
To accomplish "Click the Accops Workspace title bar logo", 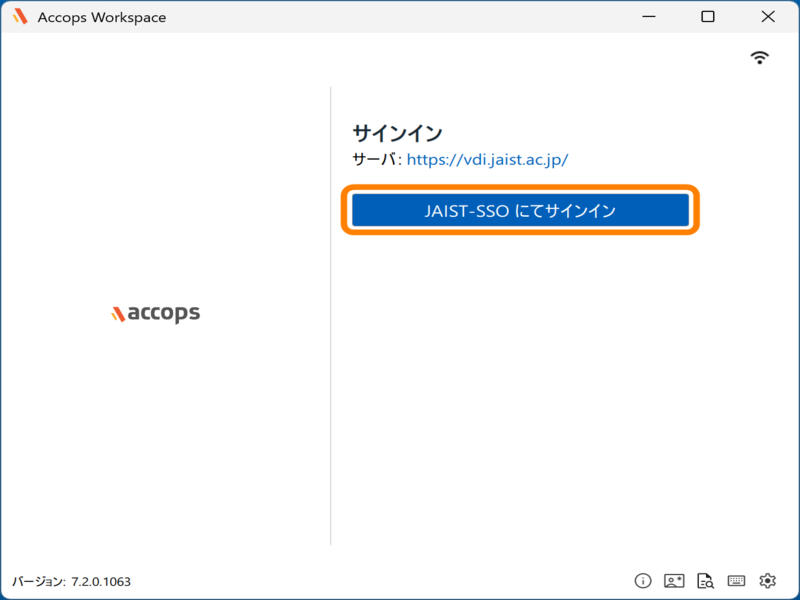I will (x=20, y=17).
